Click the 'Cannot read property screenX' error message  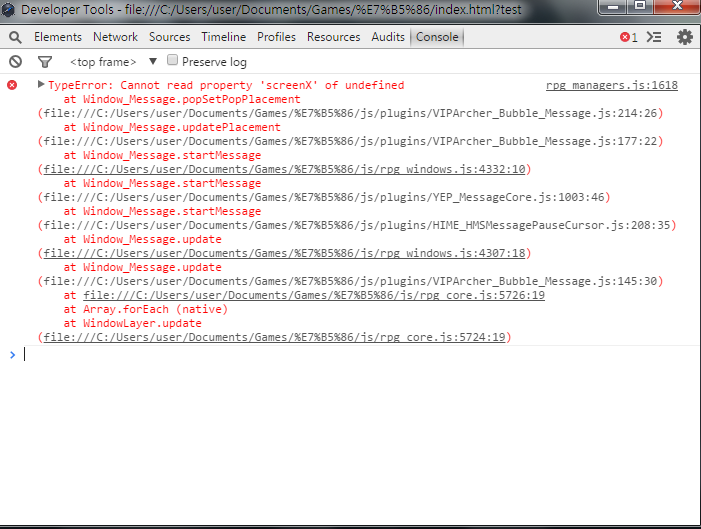coord(226,85)
